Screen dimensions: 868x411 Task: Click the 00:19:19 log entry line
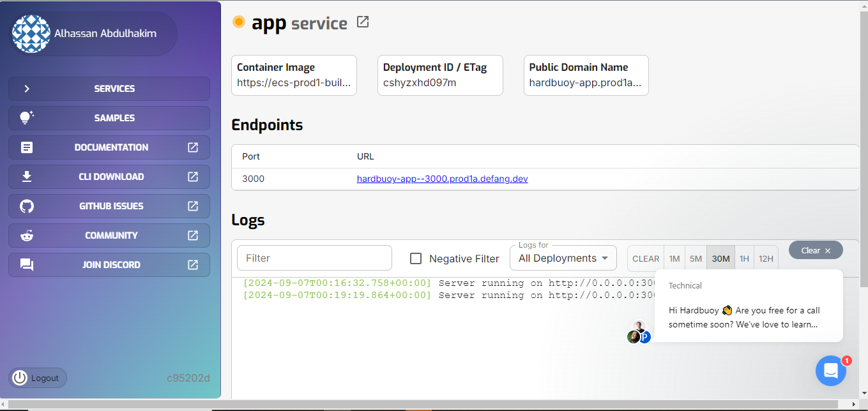click(x=450, y=295)
